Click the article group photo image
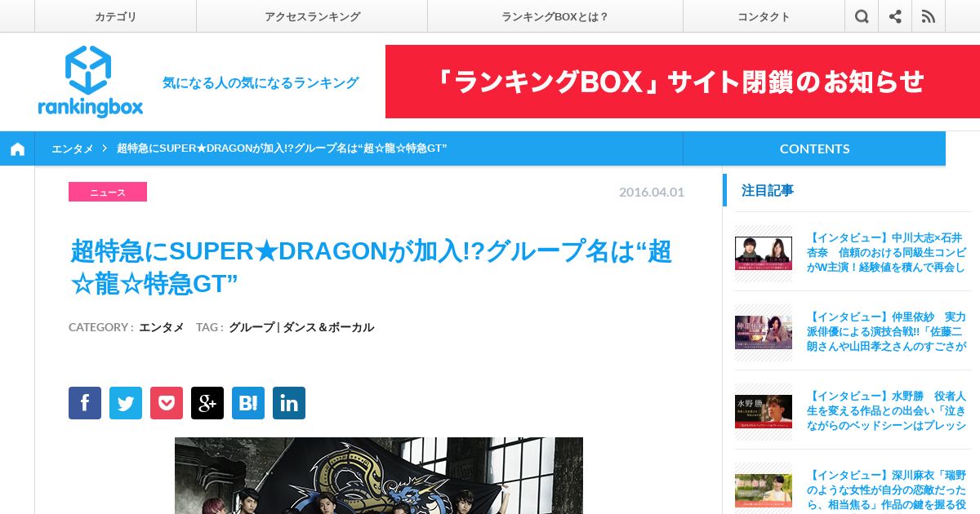980x514 pixels. [379, 476]
